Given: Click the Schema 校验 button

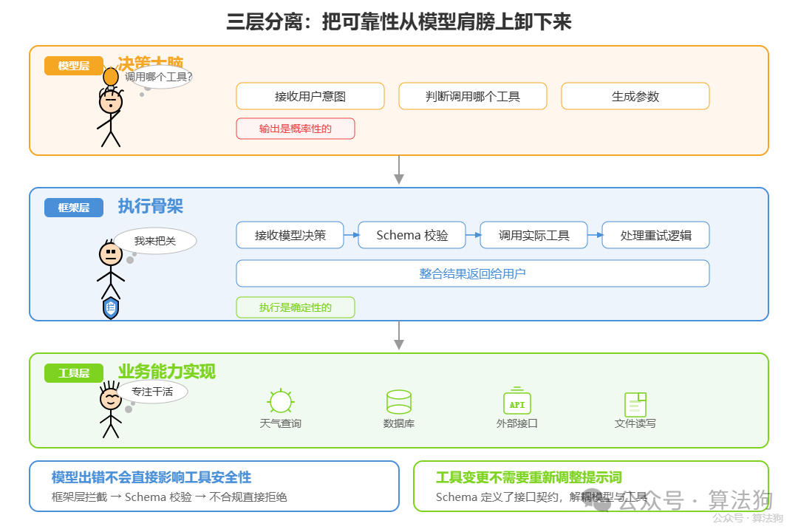Looking at the screenshot, I should [412, 234].
